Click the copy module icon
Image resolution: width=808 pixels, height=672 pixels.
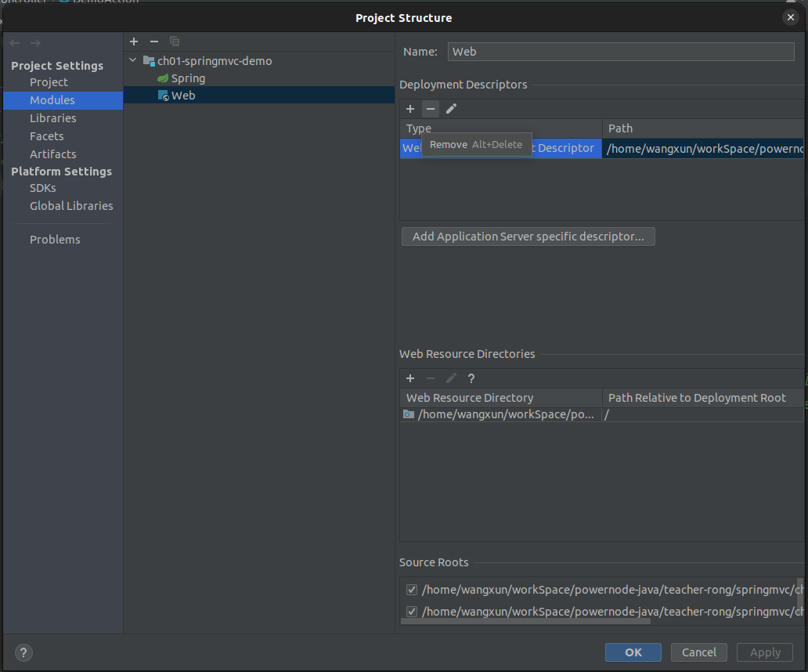click(175, 42)
